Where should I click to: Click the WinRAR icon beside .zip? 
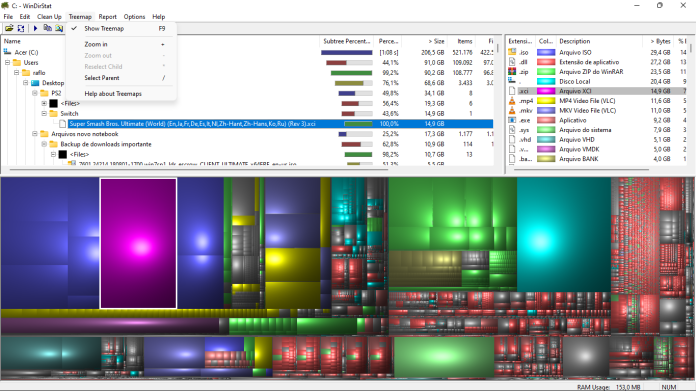point(512,71)
